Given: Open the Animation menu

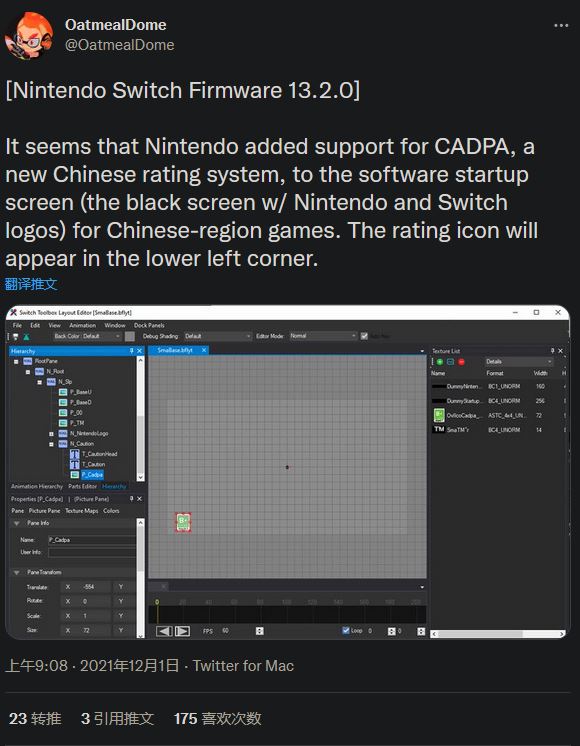Looking at the screenshot, I should click(x=82, y=325).
